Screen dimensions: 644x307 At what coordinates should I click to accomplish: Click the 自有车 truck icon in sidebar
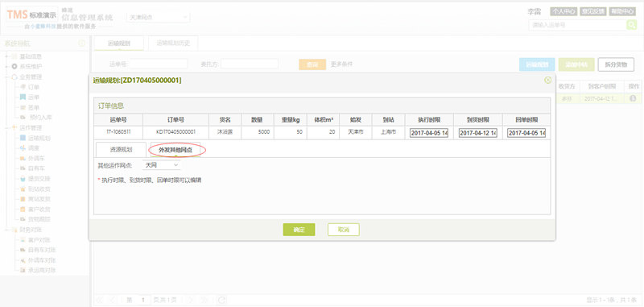pos(23,168)
